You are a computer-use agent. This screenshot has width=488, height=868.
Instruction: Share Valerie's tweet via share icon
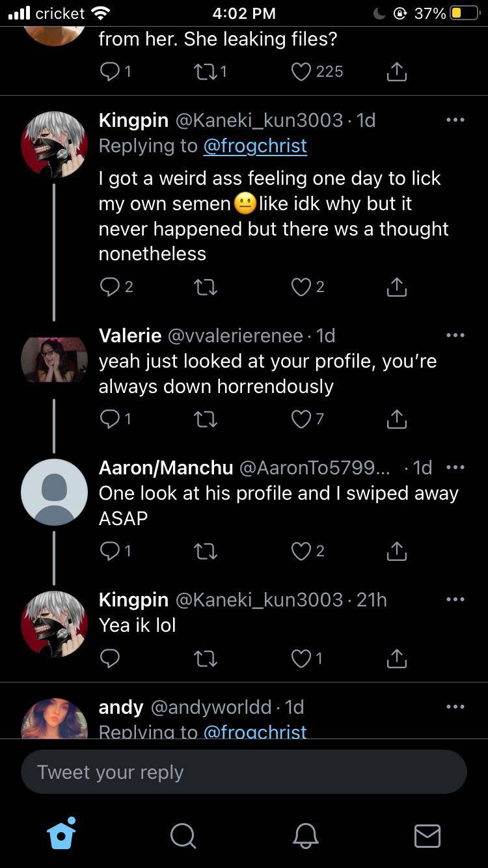[396, 420]
